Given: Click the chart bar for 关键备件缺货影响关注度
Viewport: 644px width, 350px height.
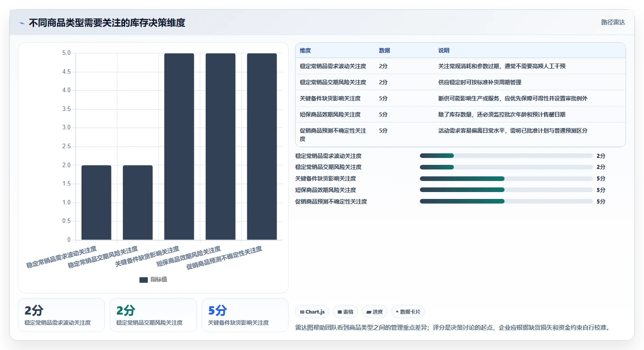Looking at the screenshot, I should [179, 146].
